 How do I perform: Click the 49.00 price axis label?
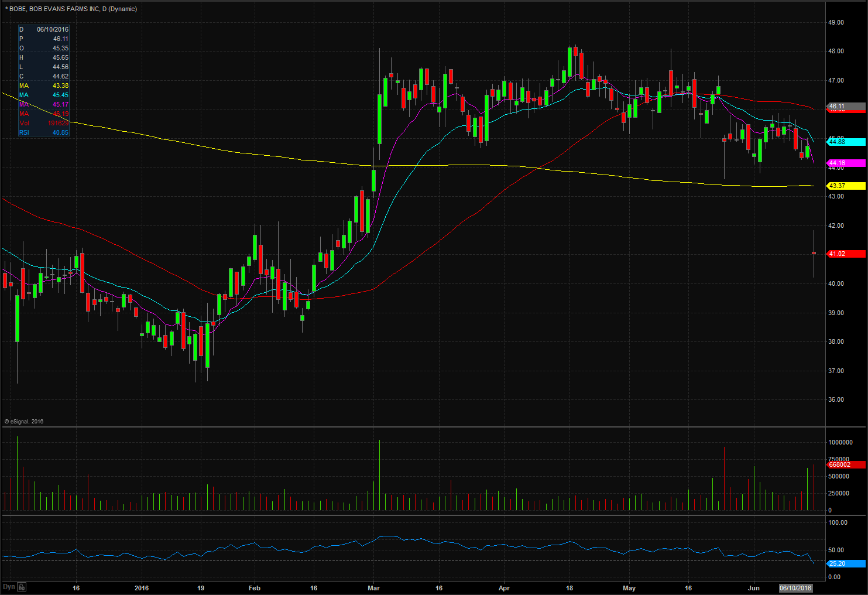coord(836,22)
